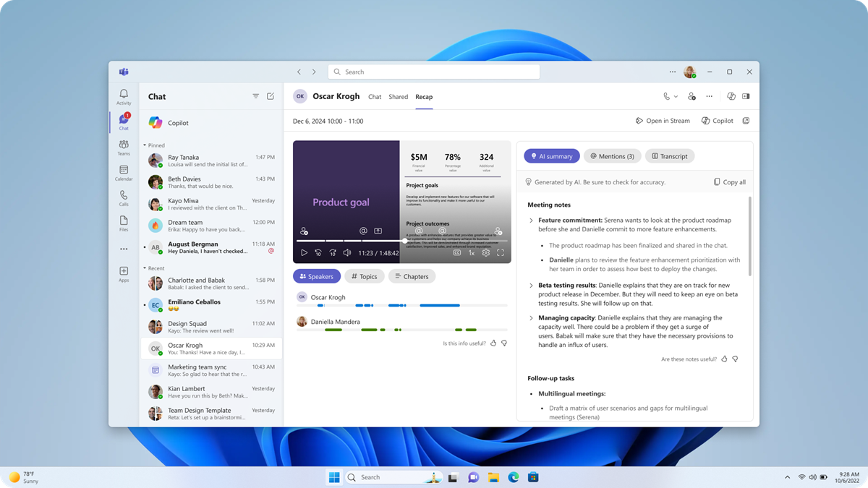Open call options dropdown arrow
Screen dimensions: 868x488
click(676, 96)
